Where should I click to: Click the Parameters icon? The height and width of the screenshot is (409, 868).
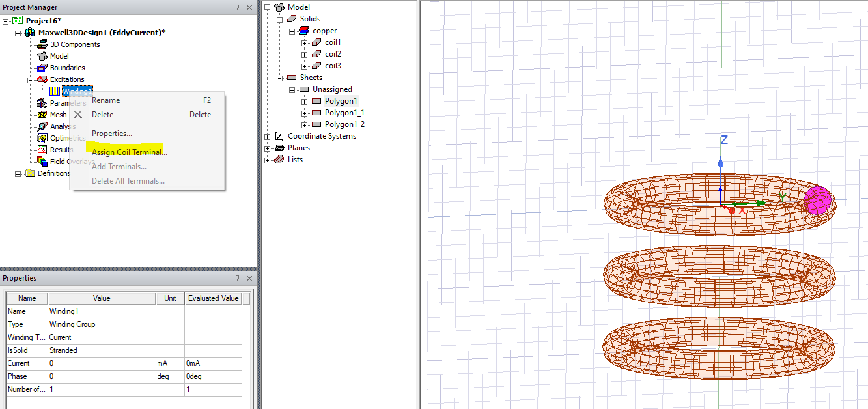pos(42,103)
